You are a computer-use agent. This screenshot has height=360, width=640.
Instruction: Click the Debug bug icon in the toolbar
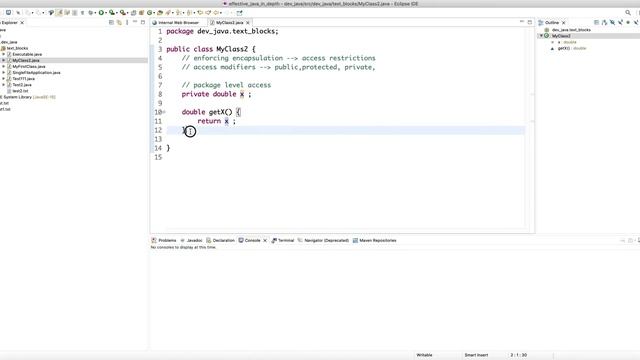(x=90, y=13)
